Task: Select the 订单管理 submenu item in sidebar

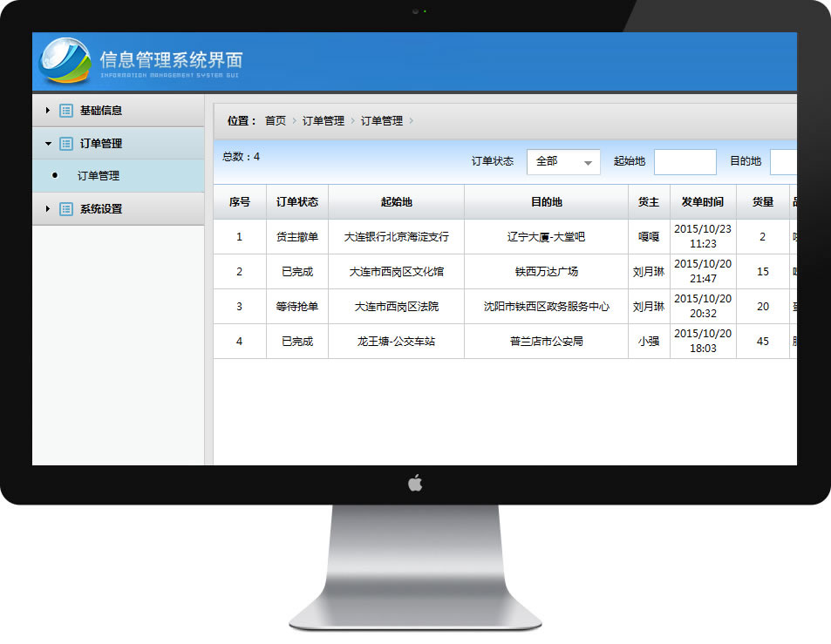Action: [99, 176]
